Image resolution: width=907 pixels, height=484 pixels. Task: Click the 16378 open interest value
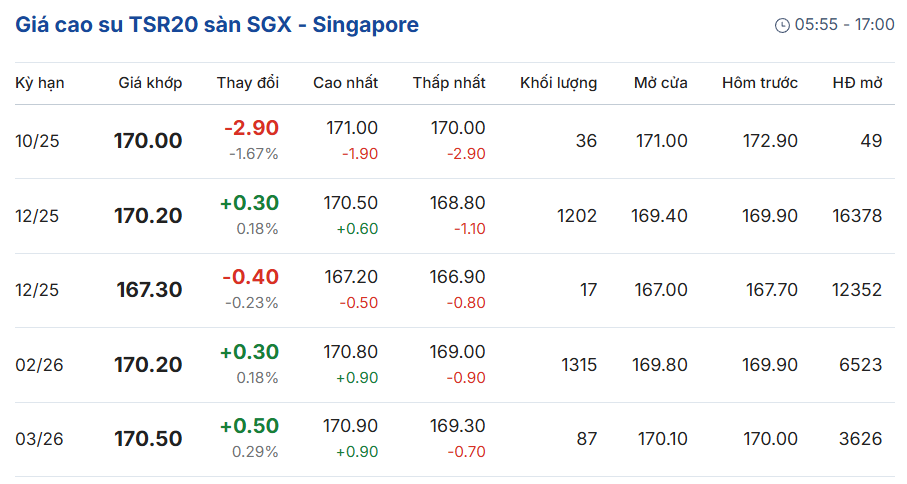pyautogui.click(x=857, y=216)
